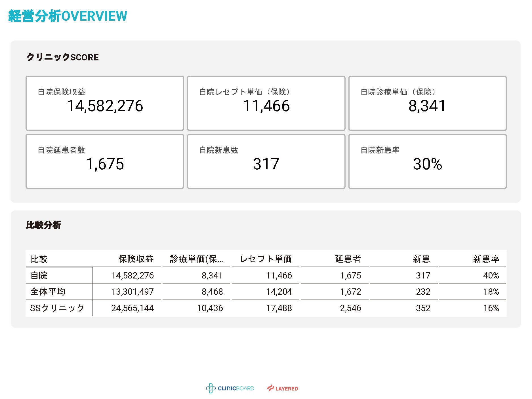Click 24,565,144 in the SSクリニック row
The image size is (532, 399).
click(x=133, y=308)
